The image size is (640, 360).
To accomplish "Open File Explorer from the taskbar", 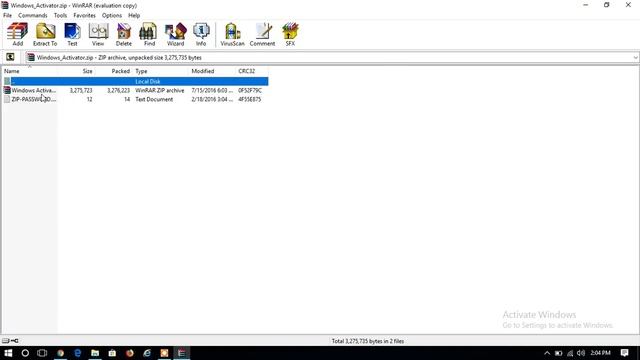I will pyautogui.click(x=95, y=353).
